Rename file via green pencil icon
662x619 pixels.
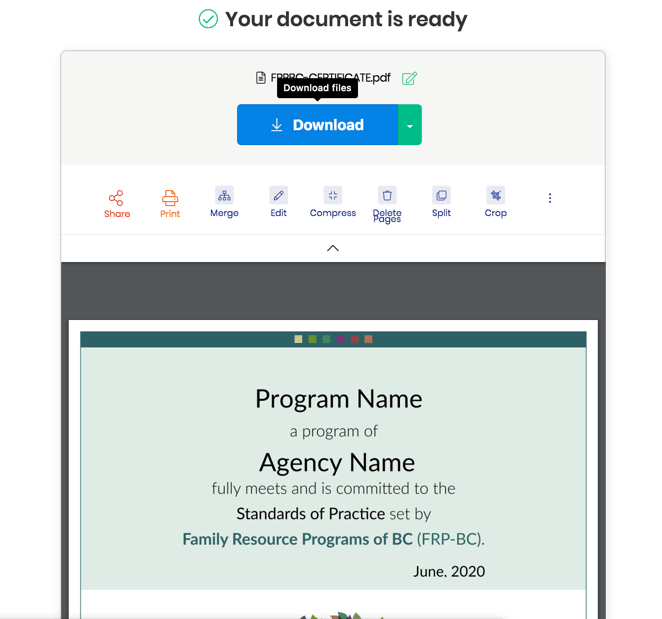410,78
